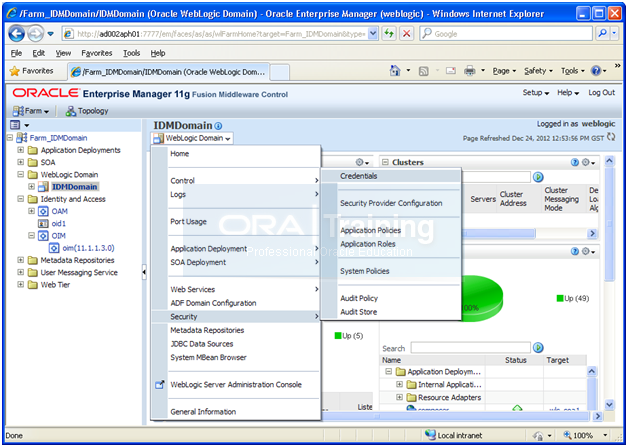Click the lower panel help icon

coord(575,251)
